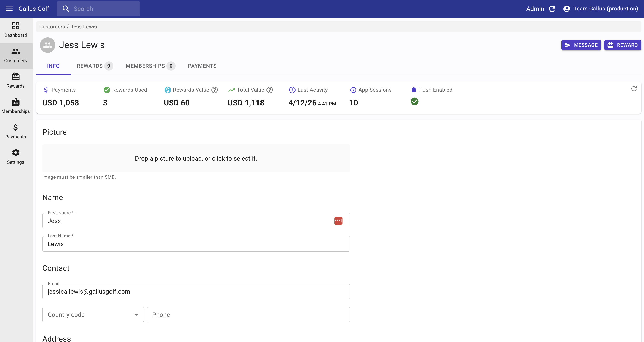Click the Total Value help icon

click(x=269, y=90)
